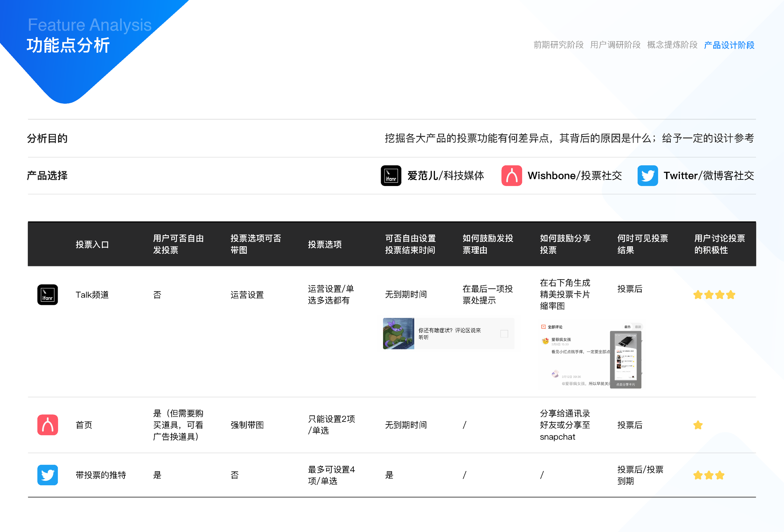Image resolution: width=784 pixels, height=532 pixels.
Task: Click the 无到期时间 cell in the Talk频道 row
Action: pos(406,295)
